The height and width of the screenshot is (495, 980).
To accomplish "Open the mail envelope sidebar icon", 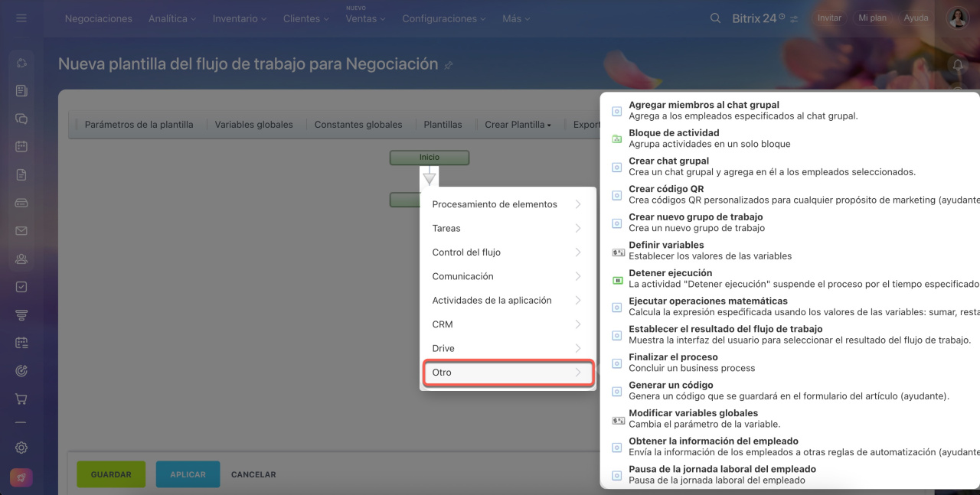I will [x=21, y=230].
